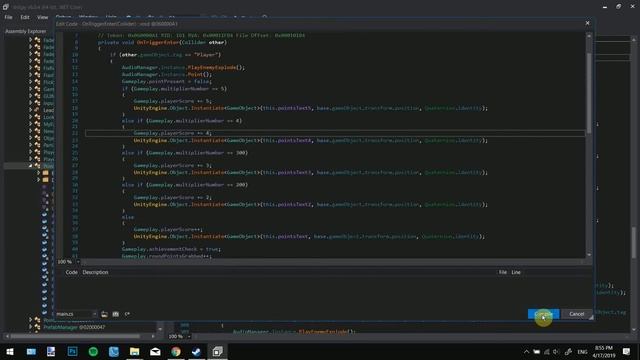
Task: Click line 'AudioManager.Instance.PlayEnemyExplode();'
Action: pyautogui.click(x=183, y=67)
